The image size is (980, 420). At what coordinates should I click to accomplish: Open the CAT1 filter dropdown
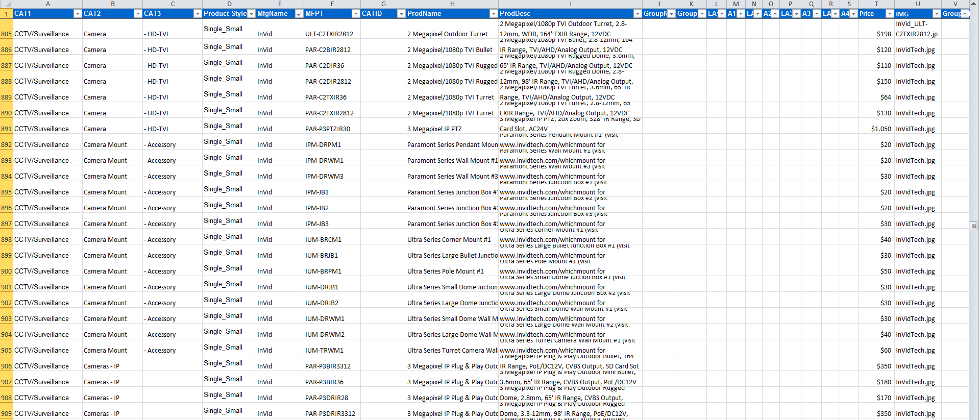pos(78,14)
